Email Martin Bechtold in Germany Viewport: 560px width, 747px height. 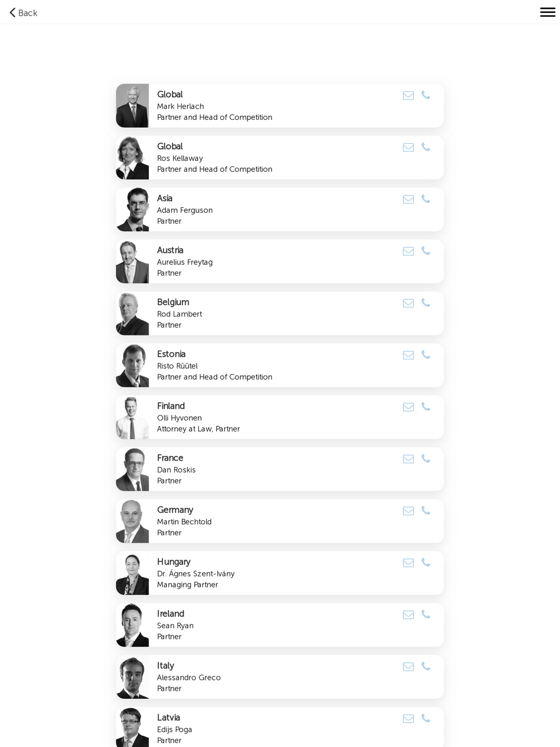(x=408, y=511)
